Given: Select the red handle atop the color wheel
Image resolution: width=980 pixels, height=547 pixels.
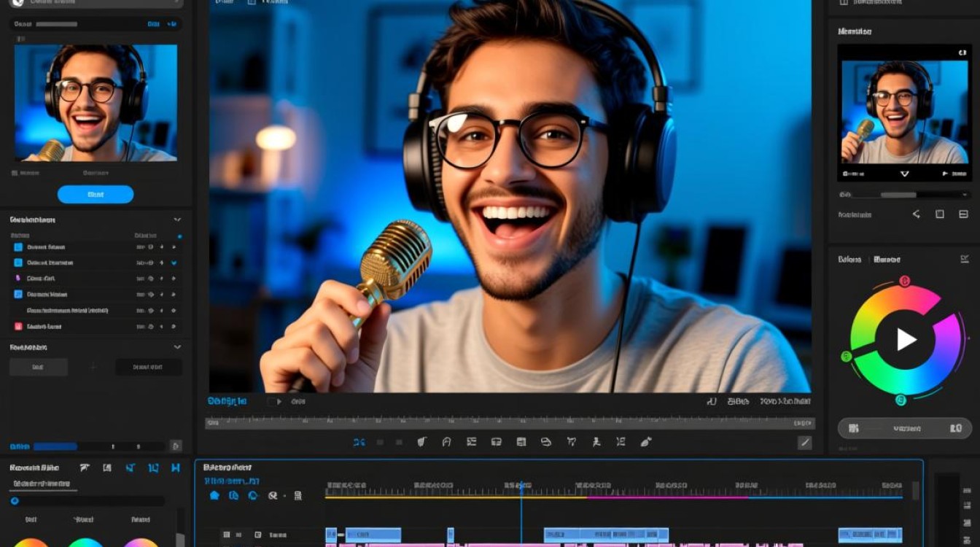Looking at the screenshot, I should 904,281.
